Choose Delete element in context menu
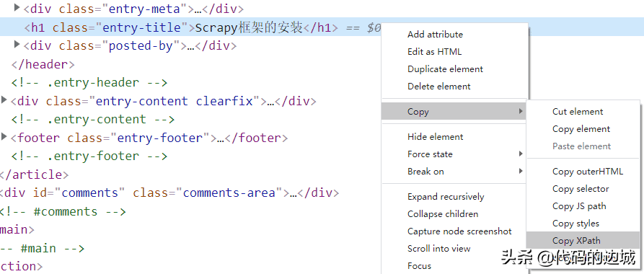This screenshot has width=644, height=274. [x=438, y=87]
